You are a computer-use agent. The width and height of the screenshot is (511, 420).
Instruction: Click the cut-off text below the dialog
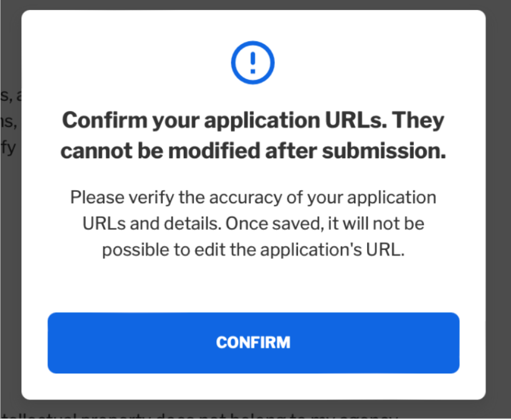[x=199, y=416]
